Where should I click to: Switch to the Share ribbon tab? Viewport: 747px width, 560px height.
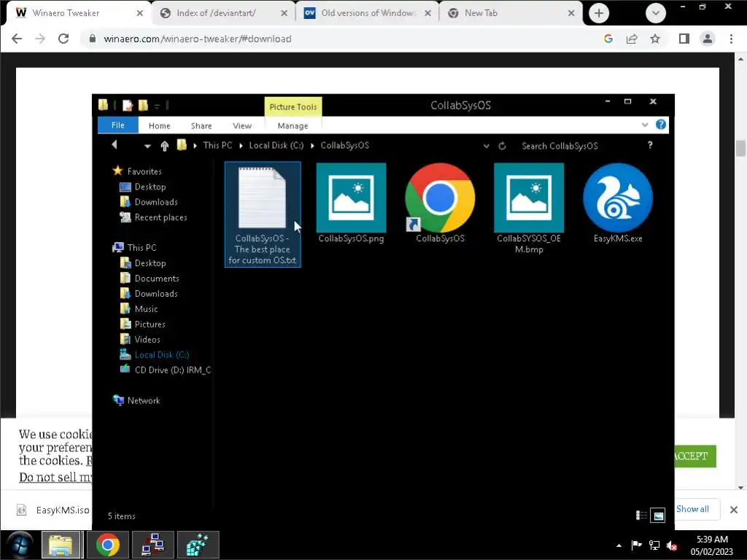click(201, 125)
